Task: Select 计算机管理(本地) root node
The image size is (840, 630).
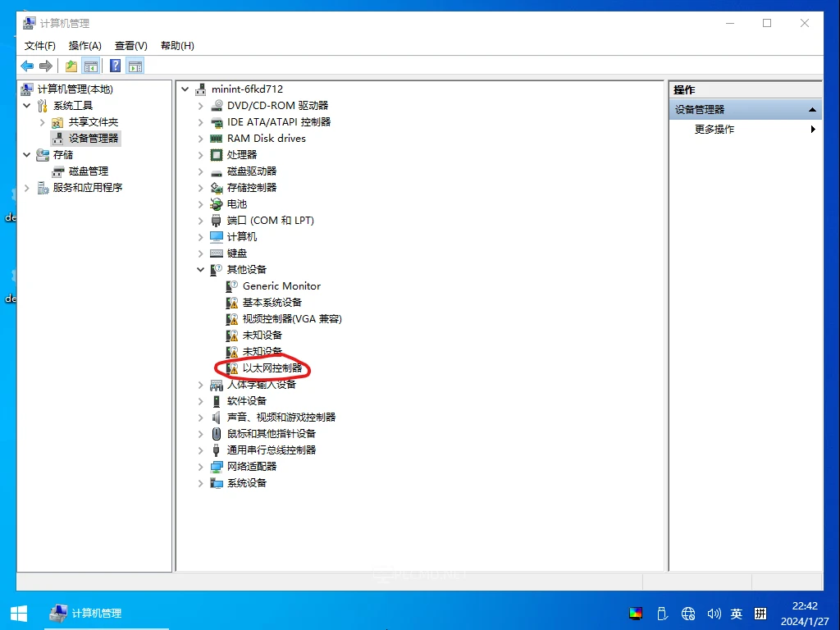Action: point(75,89)
